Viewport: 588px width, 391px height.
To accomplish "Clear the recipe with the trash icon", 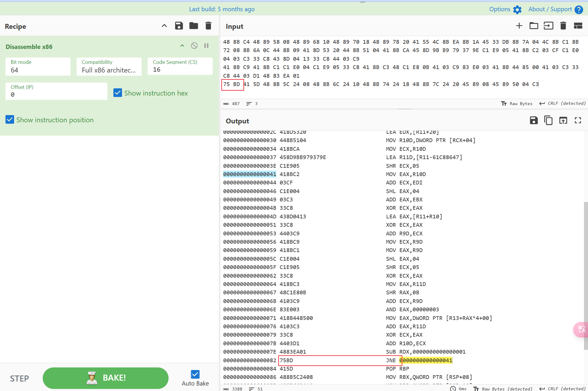I will [208, 26].
